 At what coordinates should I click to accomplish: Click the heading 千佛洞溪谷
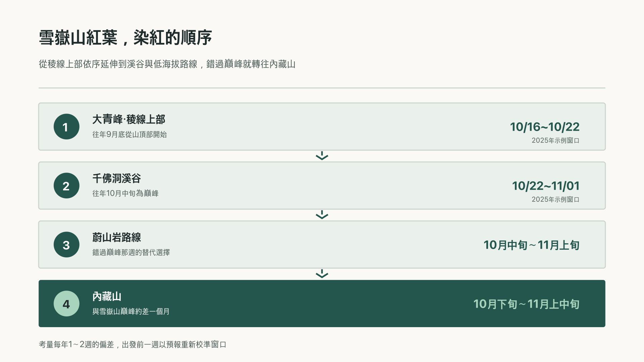click(117, 178)
